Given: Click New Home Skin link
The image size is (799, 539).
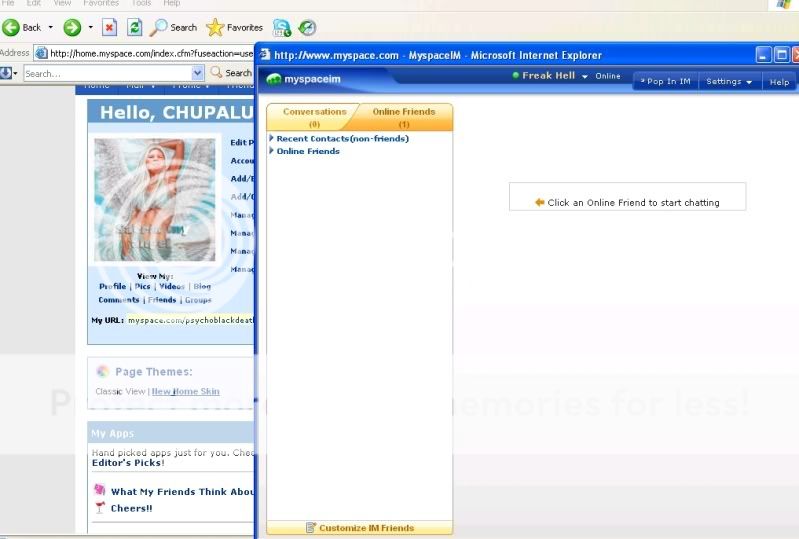Looking at the screenshot, I should click(x=185, y=391).
